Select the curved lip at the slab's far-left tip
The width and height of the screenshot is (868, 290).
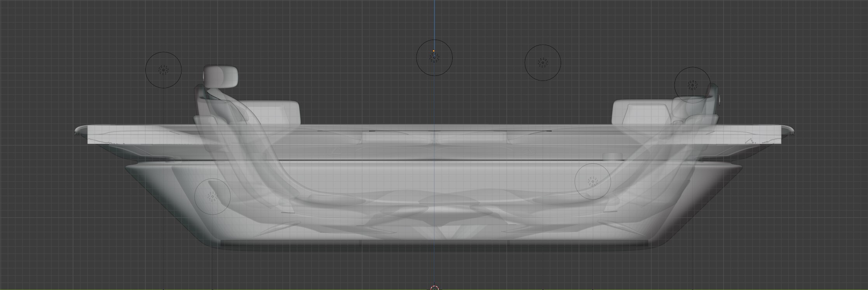coord(80,130)
